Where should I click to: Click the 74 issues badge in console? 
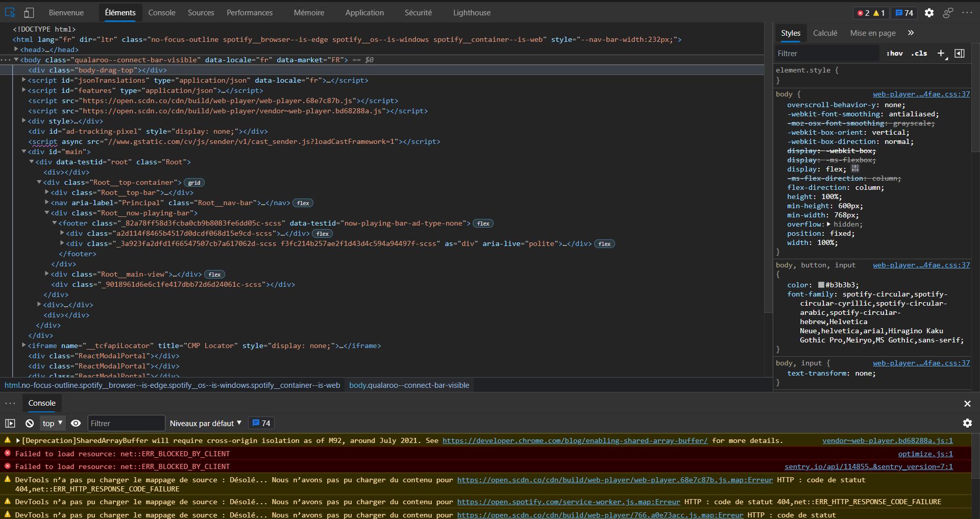[x=261, y=423]
